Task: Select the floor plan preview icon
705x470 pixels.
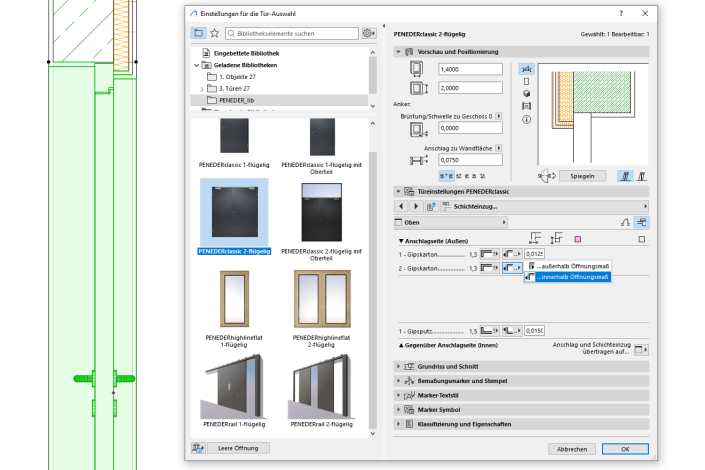Action: click(x=526, y=72)
